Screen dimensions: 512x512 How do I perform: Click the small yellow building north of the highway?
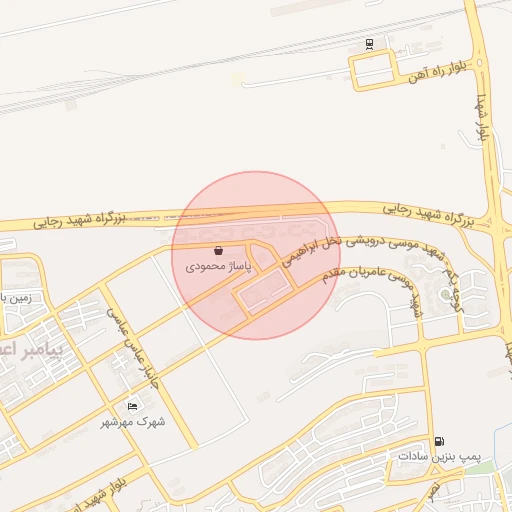click(x=238, y=79)
